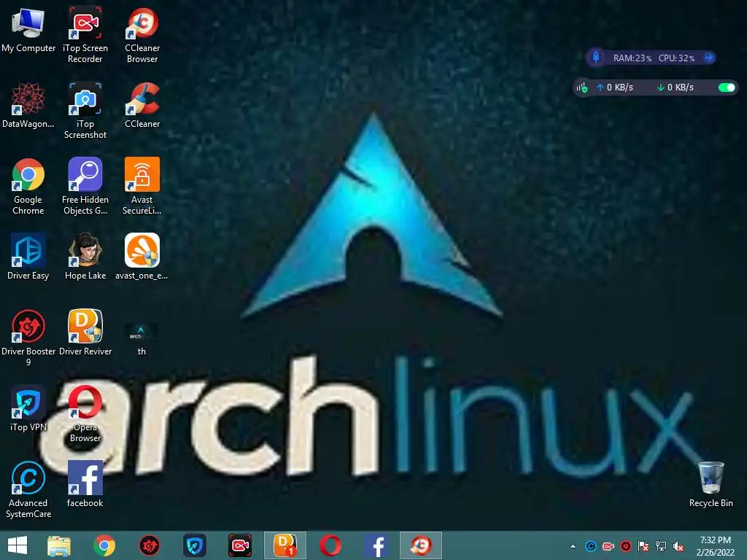
Task: Open Advanced SystemCare tray icon
Action: coord(591,546)
